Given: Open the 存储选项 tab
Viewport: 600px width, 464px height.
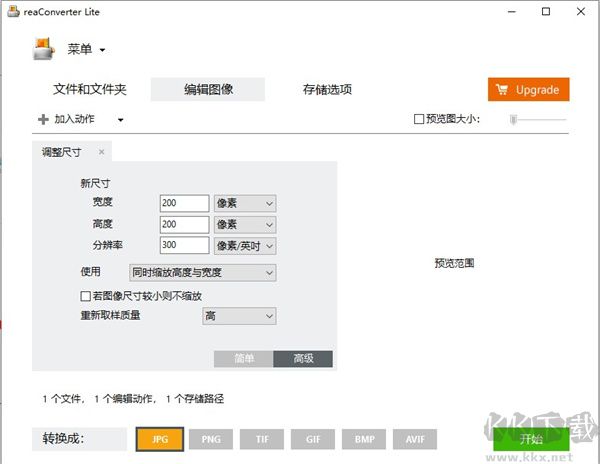Looking at the screenshot, I should pos(327,89).
